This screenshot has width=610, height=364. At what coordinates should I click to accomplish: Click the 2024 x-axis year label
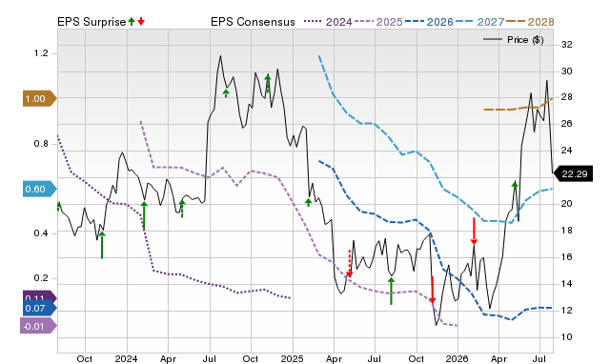click(x=127, y=358)
